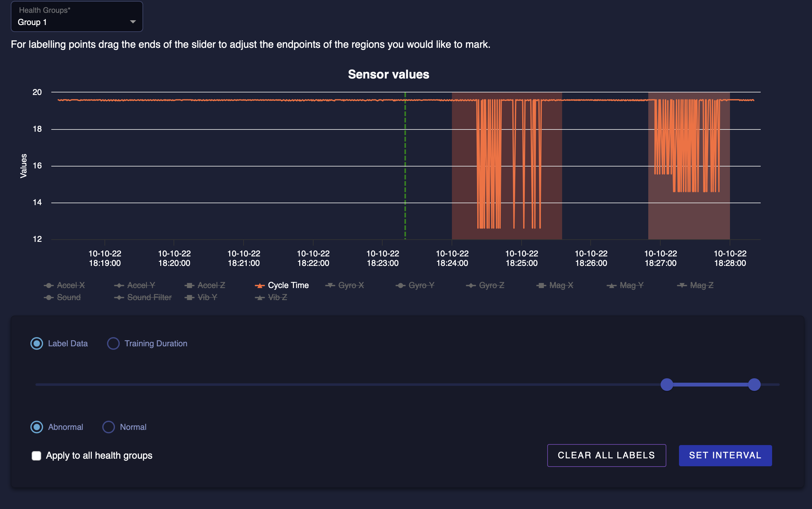Toggle Vib Z legend marker icon
This screenshot has width=812, height=509.
click(260, 298)
